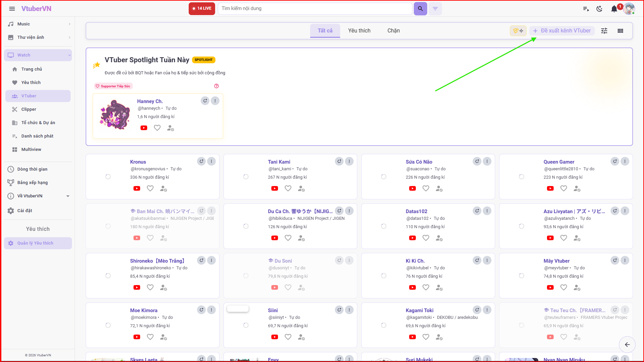Toggle dark mode moon icon

coord(600,9)
